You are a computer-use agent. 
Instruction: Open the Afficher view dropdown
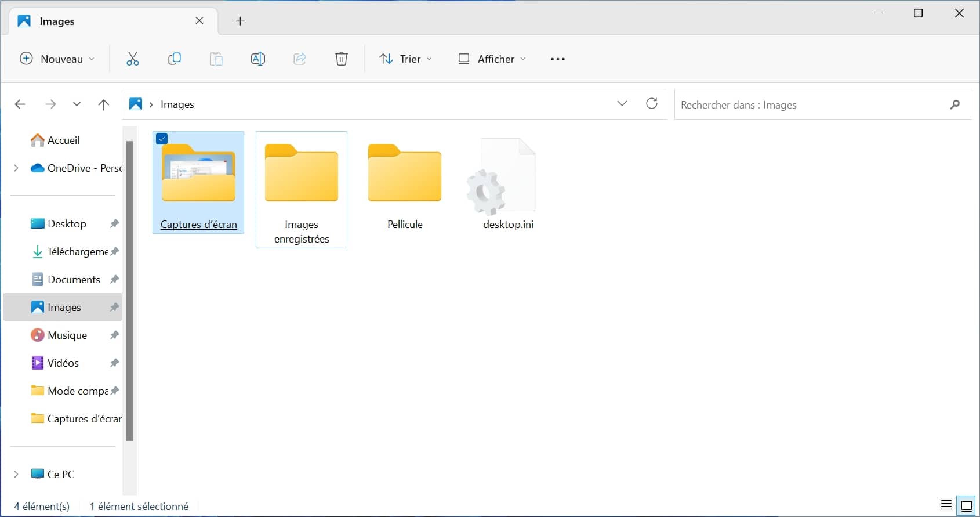click(492, 59)
